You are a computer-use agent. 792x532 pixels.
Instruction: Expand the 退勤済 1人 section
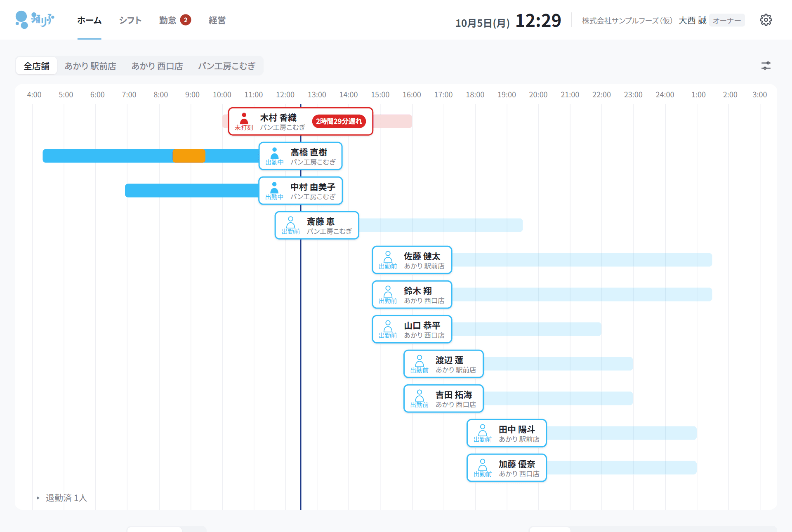coord(62,498)
